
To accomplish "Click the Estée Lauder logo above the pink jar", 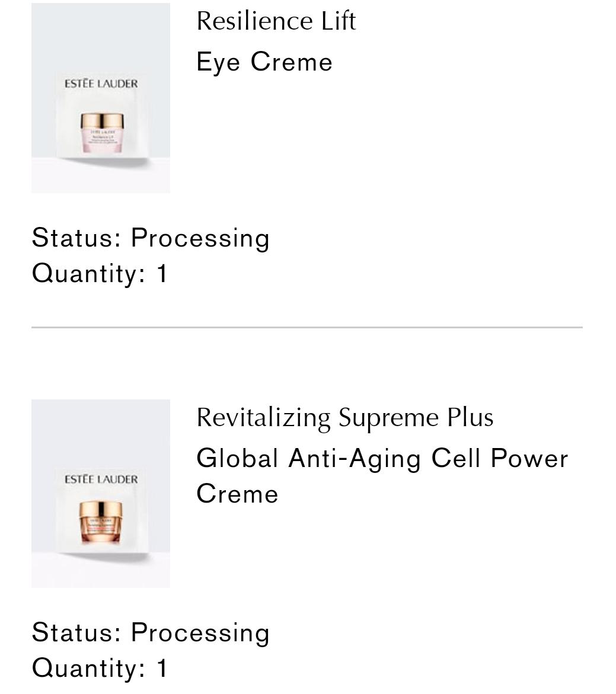I will pos(101,84).
